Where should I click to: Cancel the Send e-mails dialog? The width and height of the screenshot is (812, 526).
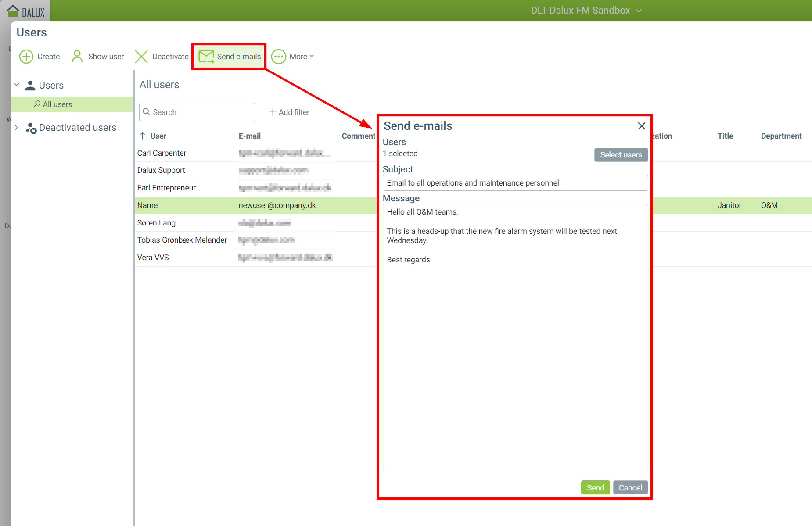pyautogui.click(x=630, y=487)
